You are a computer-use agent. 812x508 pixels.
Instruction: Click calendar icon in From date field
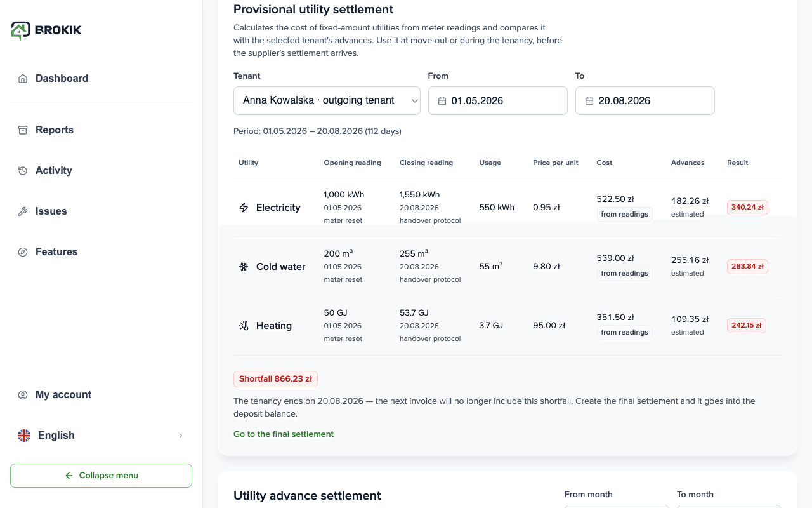point(442,101)
